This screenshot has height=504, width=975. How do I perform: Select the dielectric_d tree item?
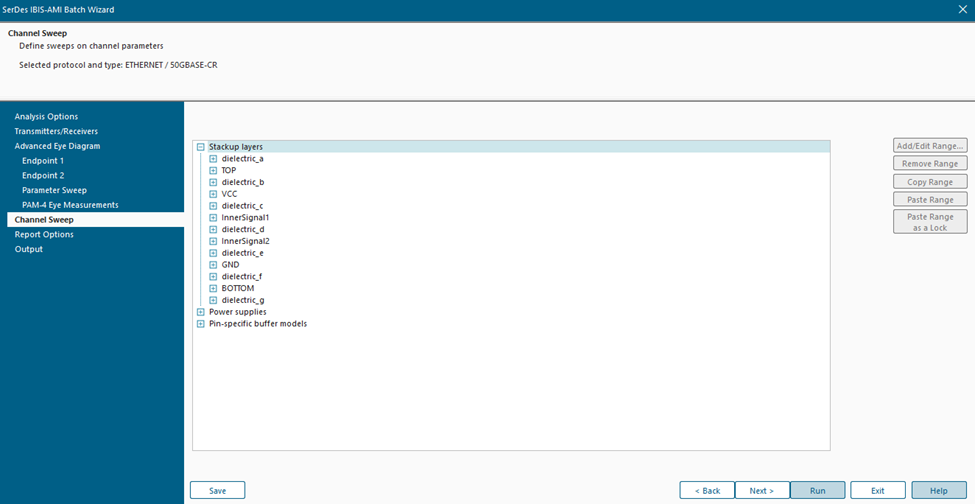243,230
